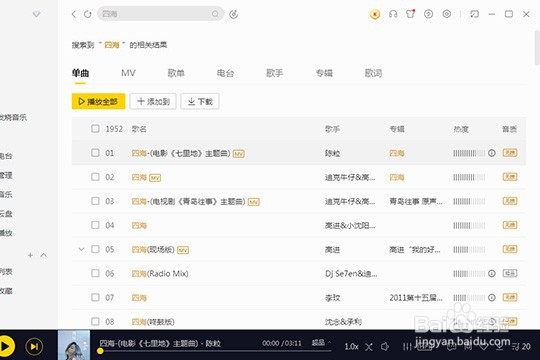
Task: Click the 下载 button
Action: (x=200, y=101)
